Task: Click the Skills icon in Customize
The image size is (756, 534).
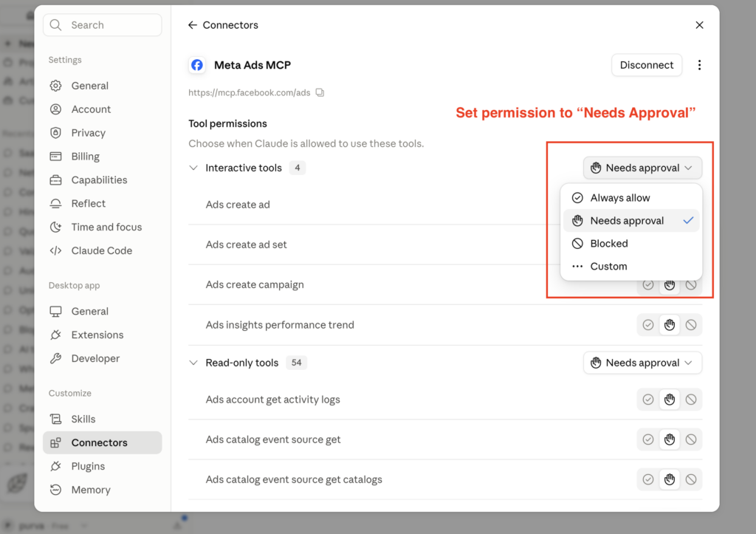Action: 56,420
